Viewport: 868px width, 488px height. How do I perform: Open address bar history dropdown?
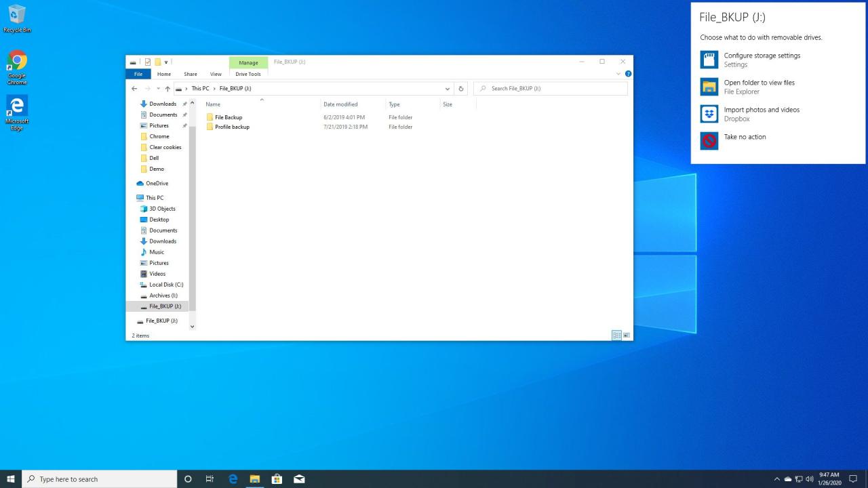[448, 89]
